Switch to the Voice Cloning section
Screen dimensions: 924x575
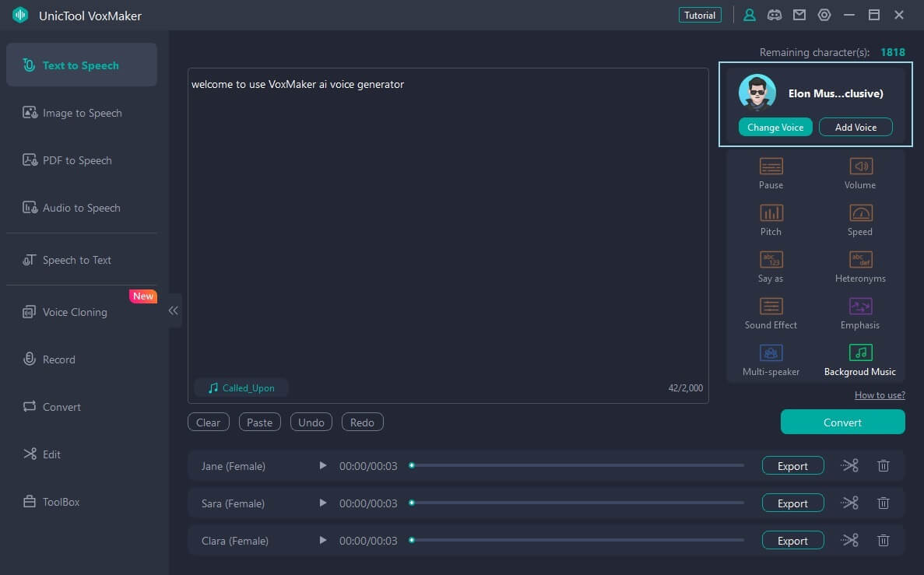(75, 312)
